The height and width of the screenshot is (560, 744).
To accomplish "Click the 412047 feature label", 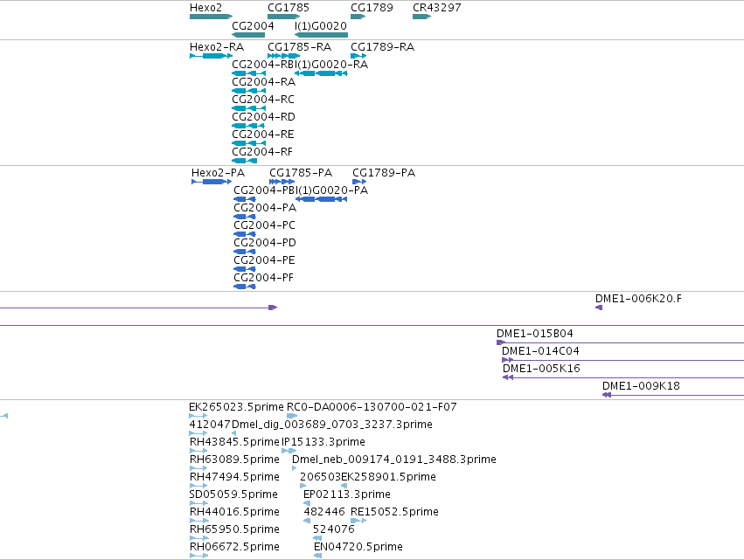I will [x=210, y=425].
